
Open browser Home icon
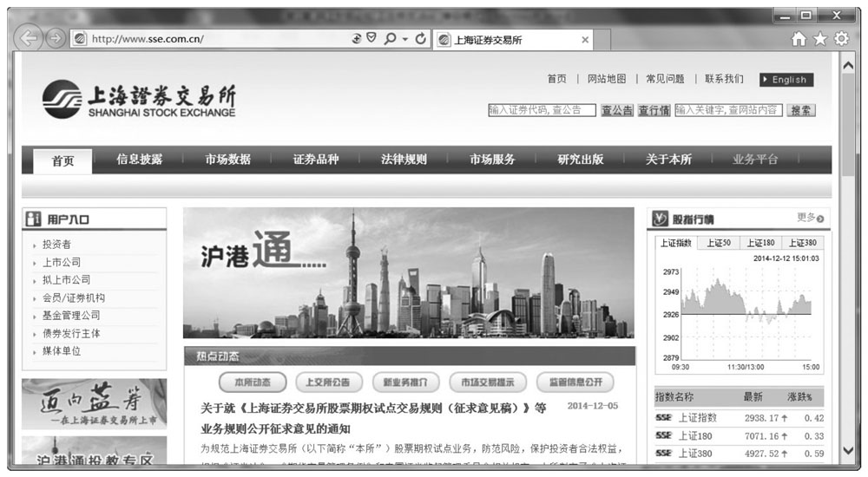tap(799, 39)
